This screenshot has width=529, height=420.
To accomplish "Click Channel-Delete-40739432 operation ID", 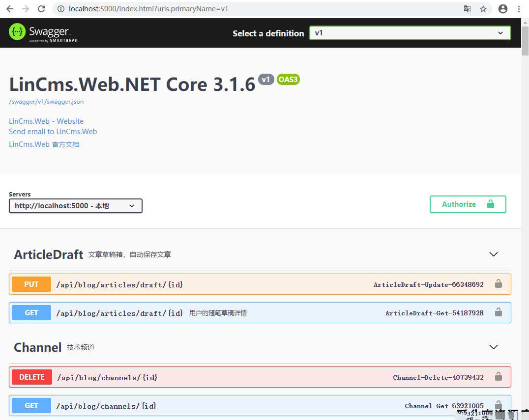I will [438, 377].
